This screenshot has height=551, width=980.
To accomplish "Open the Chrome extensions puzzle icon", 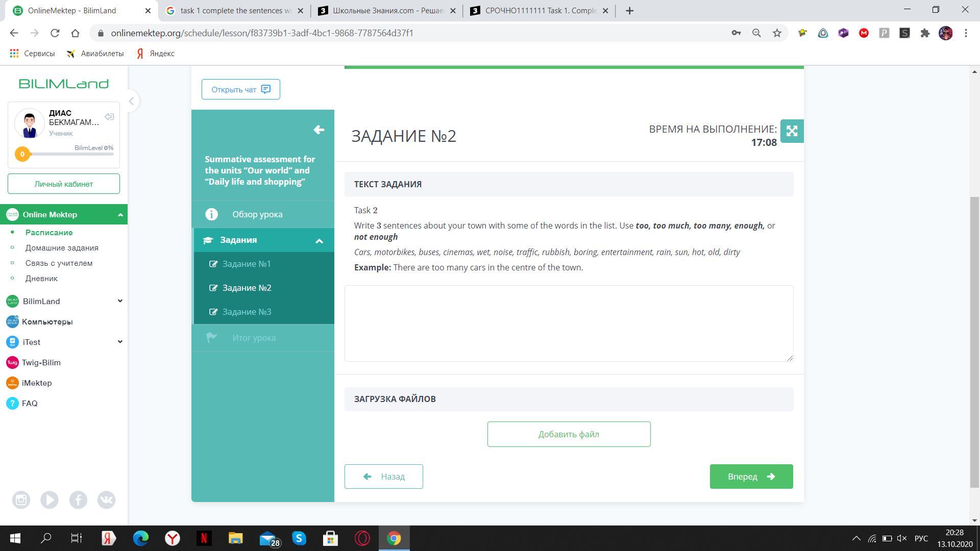I will [x=925, y=33].
